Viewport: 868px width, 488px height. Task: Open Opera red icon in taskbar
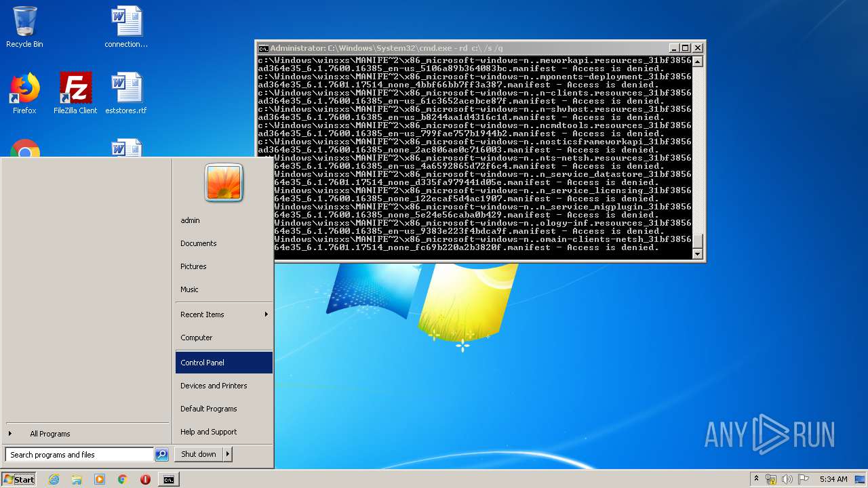pyautogui.click(x=145, y=479)
